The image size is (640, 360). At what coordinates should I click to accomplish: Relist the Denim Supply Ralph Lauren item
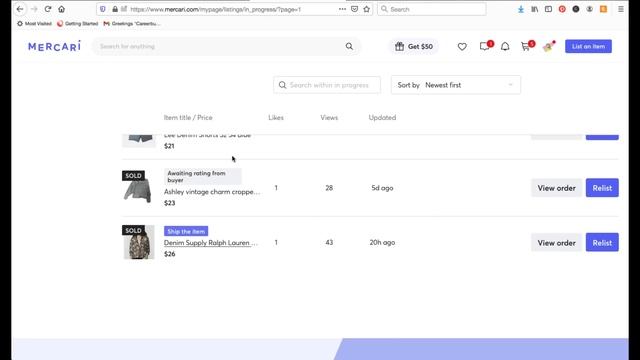pyautogui.click(x=602, y=242)
